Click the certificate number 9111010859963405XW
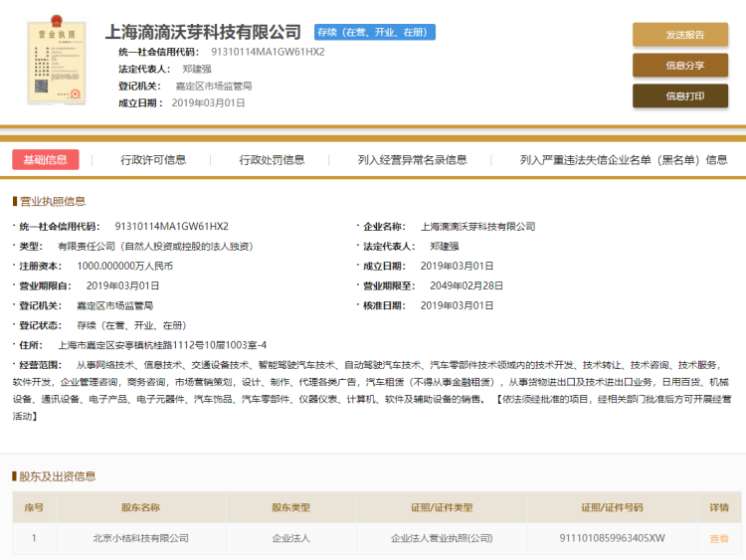 [612, 538]
